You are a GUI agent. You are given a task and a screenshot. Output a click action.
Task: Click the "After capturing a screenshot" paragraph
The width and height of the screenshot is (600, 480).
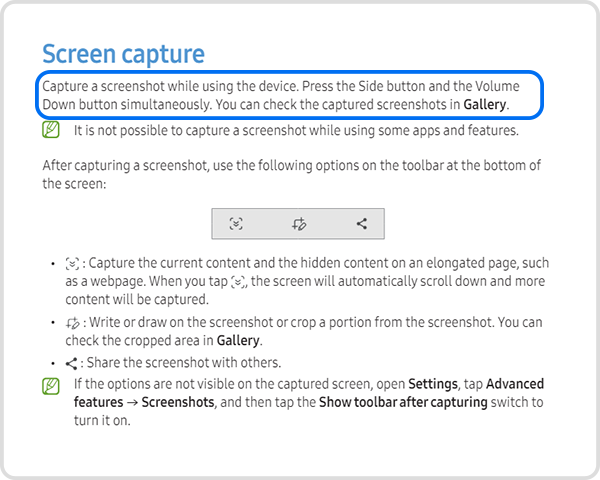coord(290,166)
